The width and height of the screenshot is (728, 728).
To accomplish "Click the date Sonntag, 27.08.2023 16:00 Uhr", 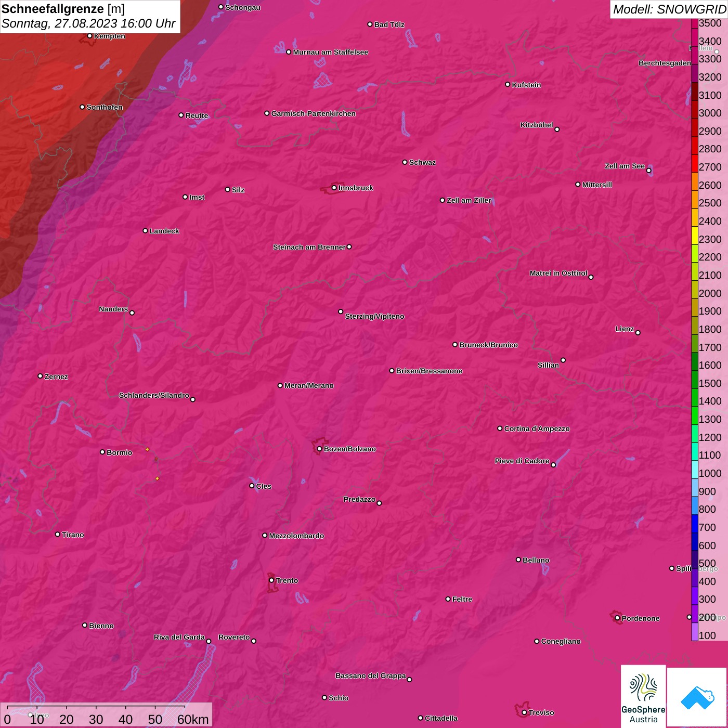I will [88, 23].
